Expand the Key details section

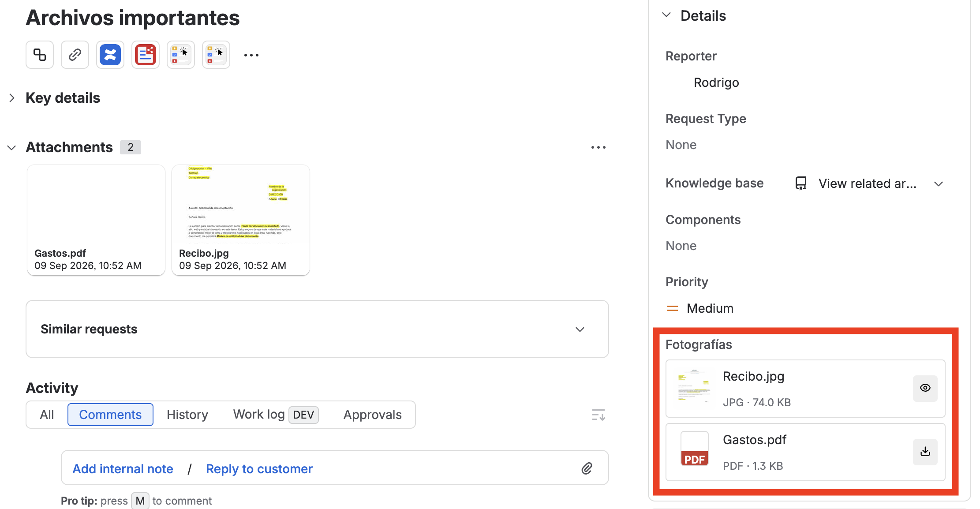[12, 98]
